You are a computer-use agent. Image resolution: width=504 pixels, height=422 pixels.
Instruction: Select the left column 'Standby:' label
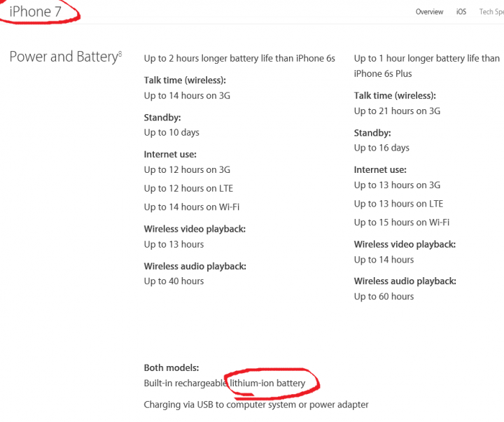click(162, 118)
